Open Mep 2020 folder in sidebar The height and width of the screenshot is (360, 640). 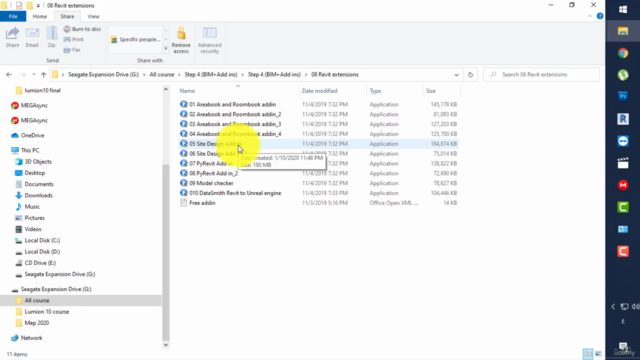click(37, 323)
